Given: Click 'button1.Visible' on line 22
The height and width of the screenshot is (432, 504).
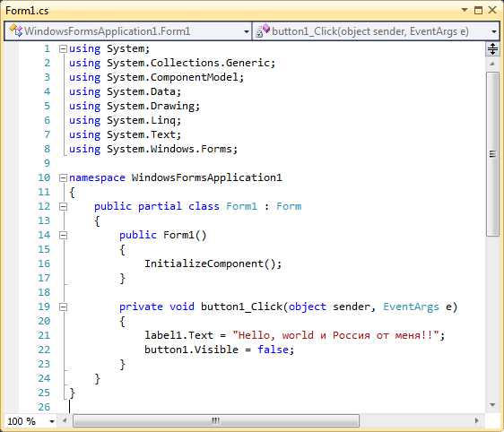Looking at the screenshot, I should 191,350.
